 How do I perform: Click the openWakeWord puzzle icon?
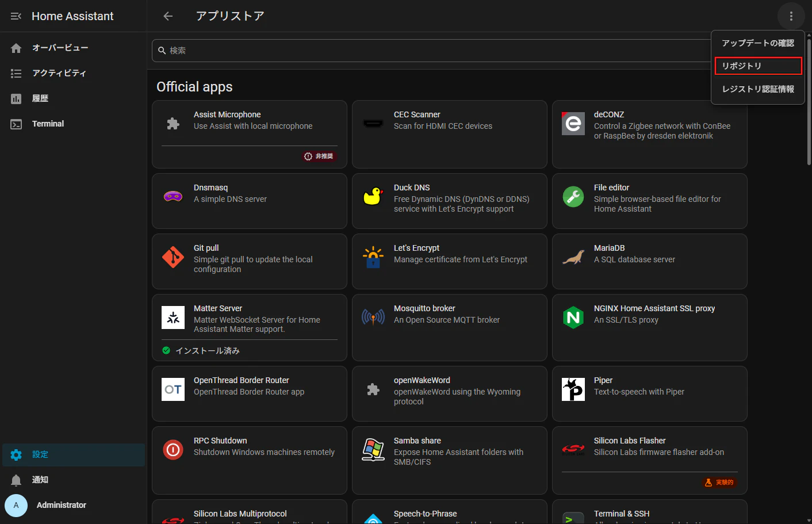pyautogui.click(x=373, y=389)
